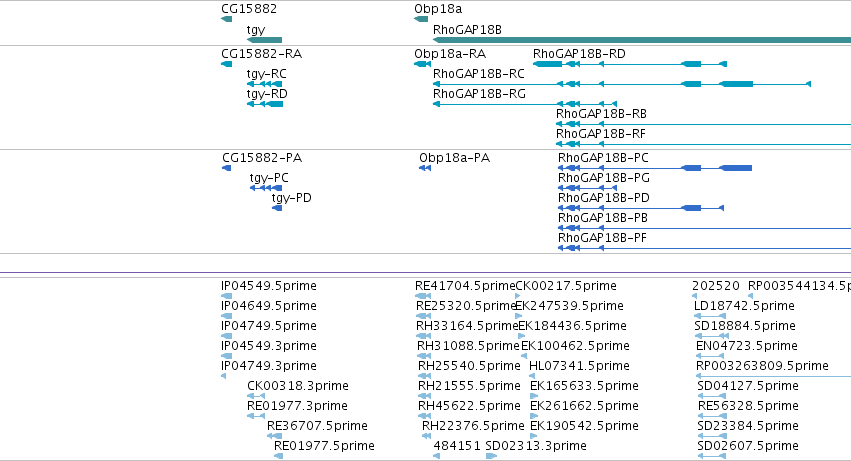Select EST EK165633.5prime label
Viewport: 851px width, 461px height.
584,387
